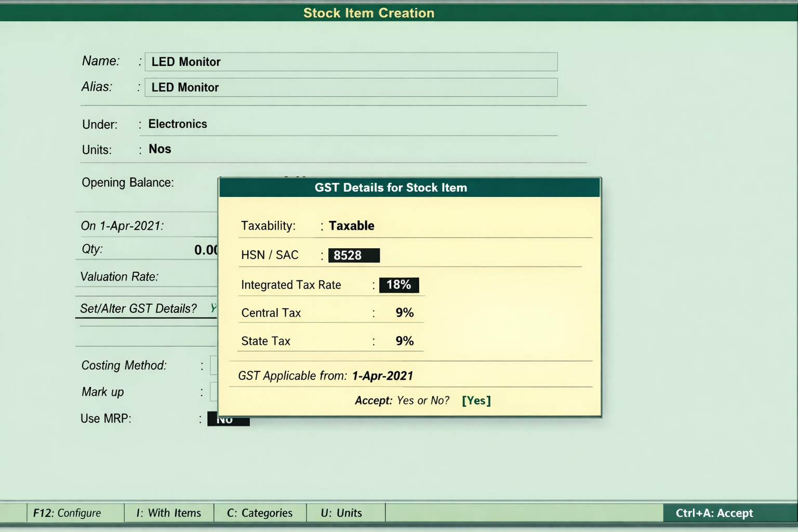Click GST Applicable from date
The width and height of the screenshot is (798, 532).
pyautogui.click(x=382, y=376)
